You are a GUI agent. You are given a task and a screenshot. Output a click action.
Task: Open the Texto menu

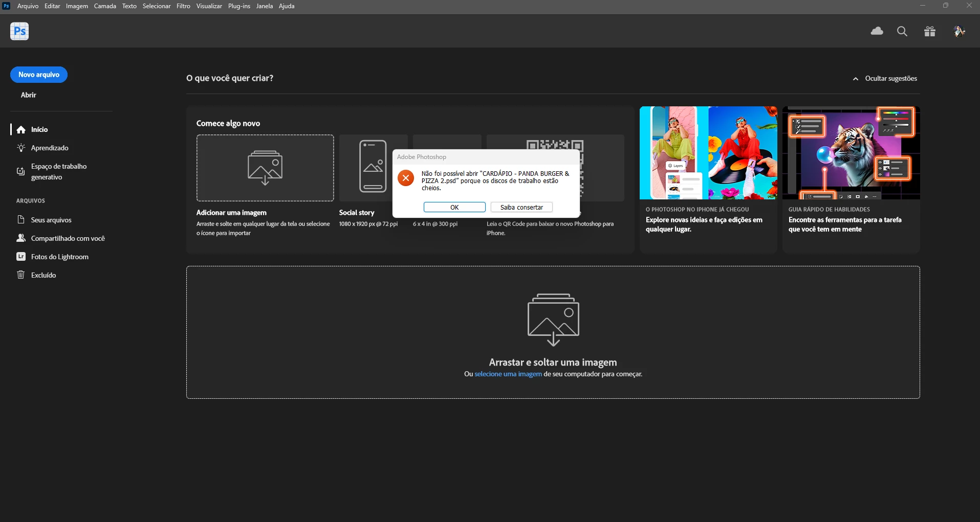[129, 6]
